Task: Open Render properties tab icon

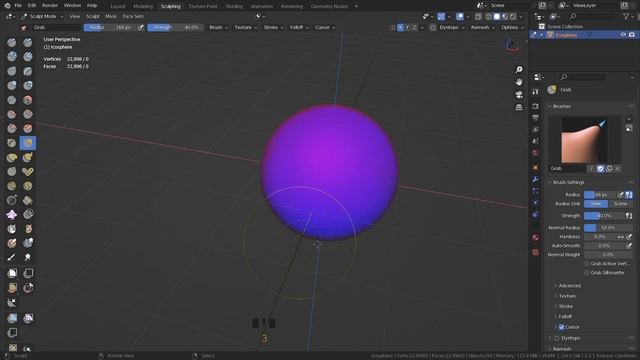Action: pos(536,107)
